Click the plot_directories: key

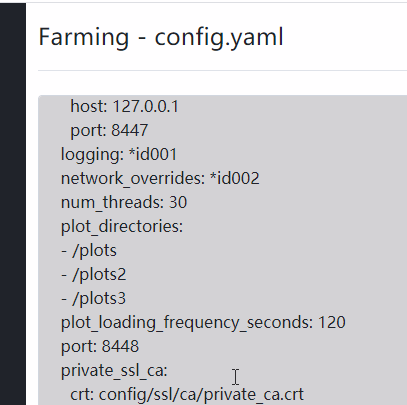click(122, 227)
